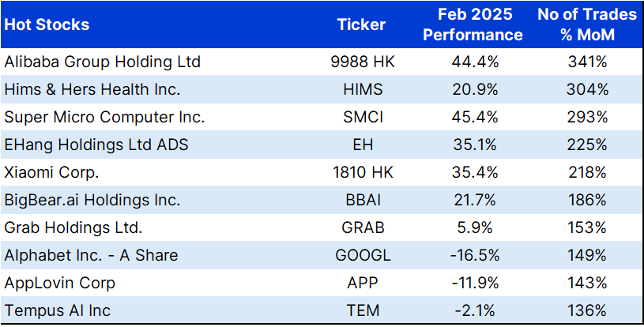The width and height of the screenshot is (644, 327).
Task: Click the AppLovin Corp stock name
Action: point(60,284)
